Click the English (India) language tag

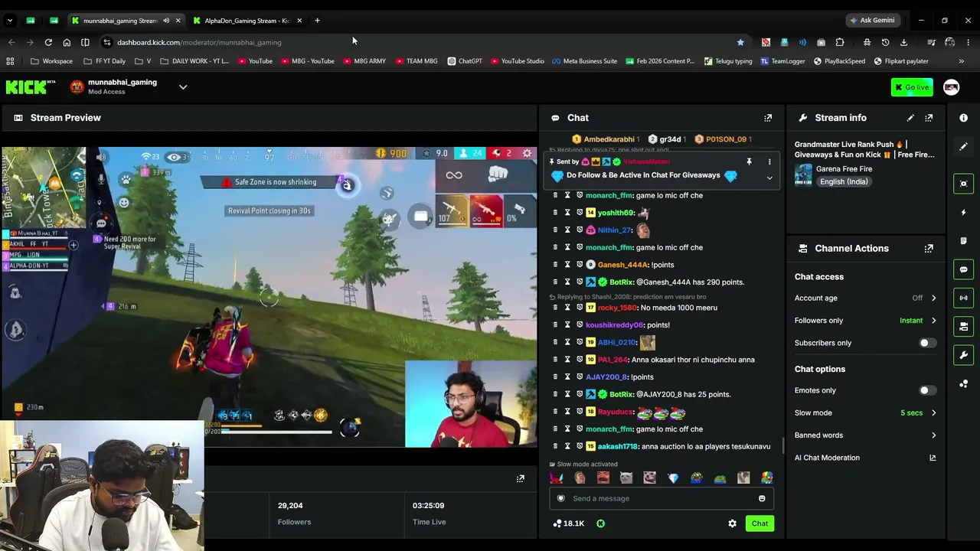point(843,182)
